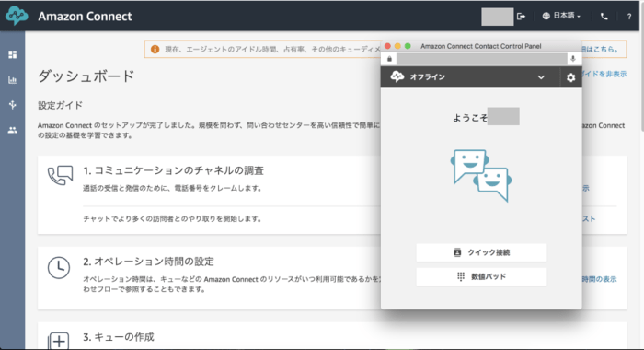Click 3. キューの作成 heading
644x350 pixels.
pyautogui.click(x=119, y=337)
